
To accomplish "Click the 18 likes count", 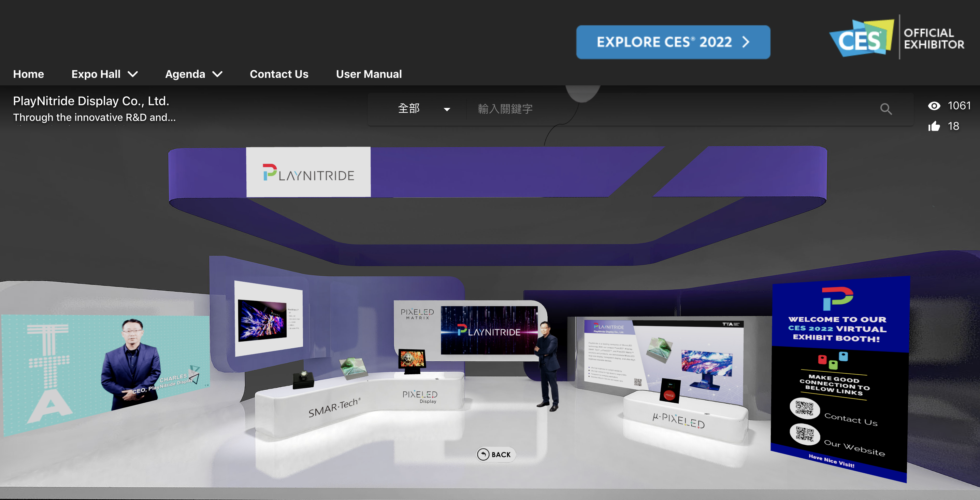I will tap(953, 126).
